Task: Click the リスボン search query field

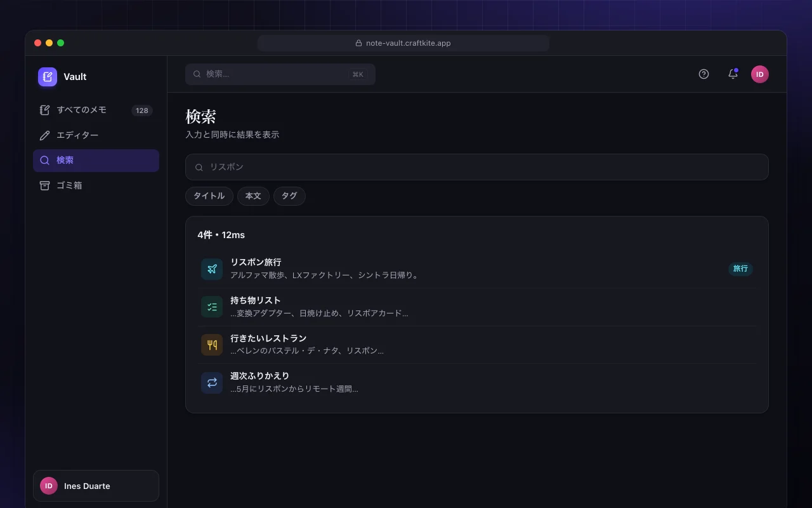Action: (x=477, y=167)
